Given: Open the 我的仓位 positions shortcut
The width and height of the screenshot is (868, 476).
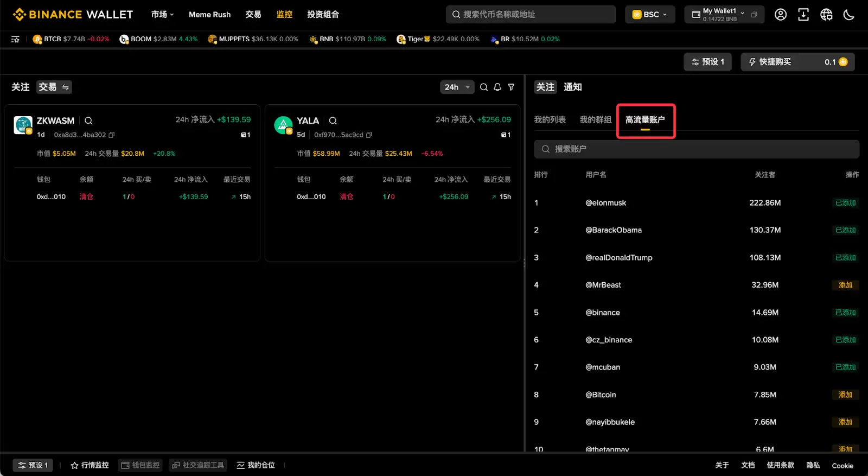Looking at the screenshot, I should click(x=256, y=465).
